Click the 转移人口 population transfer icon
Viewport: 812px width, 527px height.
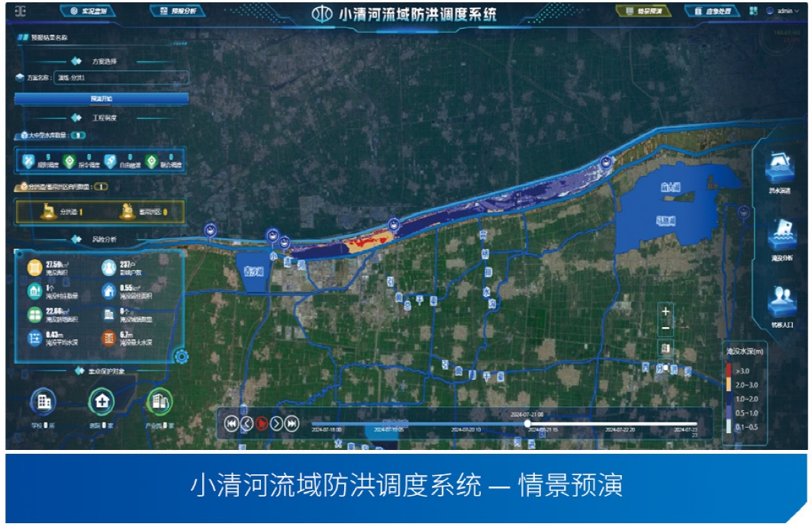tap(782, 300)
